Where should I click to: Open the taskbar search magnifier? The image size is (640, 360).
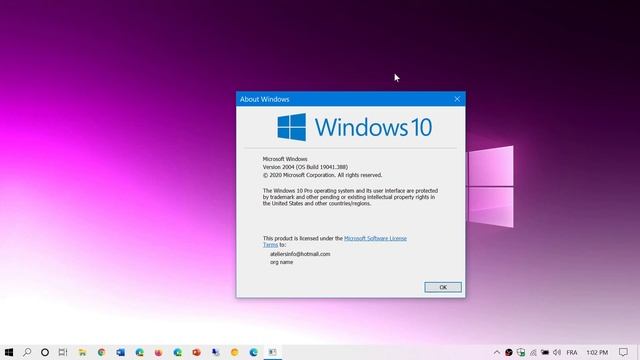(27, 352)
